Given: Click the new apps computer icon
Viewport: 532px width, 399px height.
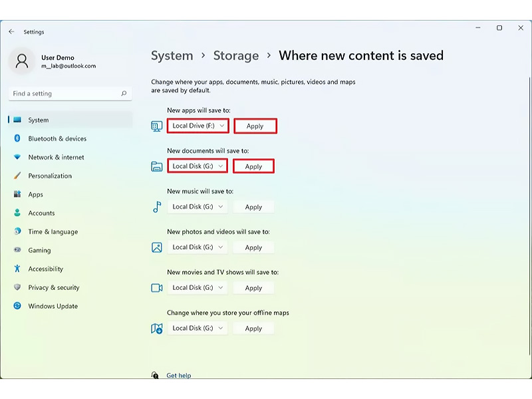Looking at the screenshot, I should [156, 126].
